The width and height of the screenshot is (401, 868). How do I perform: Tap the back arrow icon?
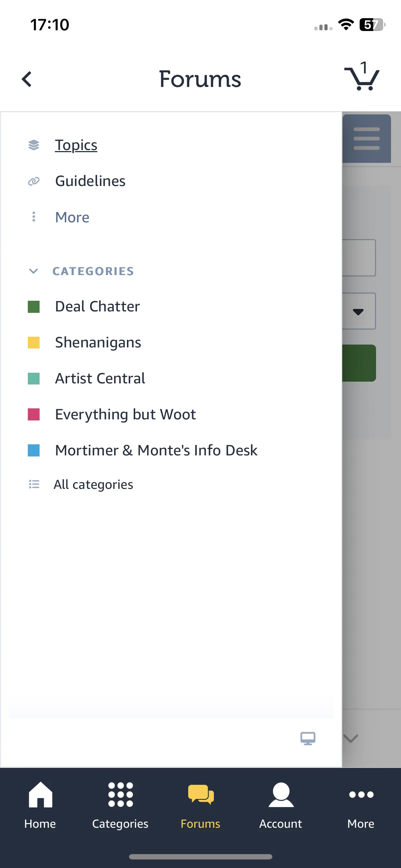point(27,79)
